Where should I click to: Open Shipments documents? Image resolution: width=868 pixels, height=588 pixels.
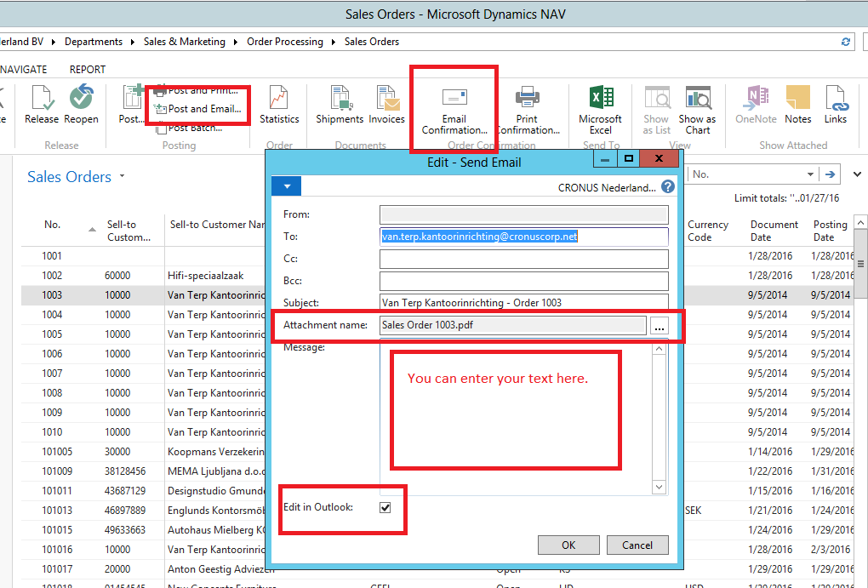coord(340,104)
